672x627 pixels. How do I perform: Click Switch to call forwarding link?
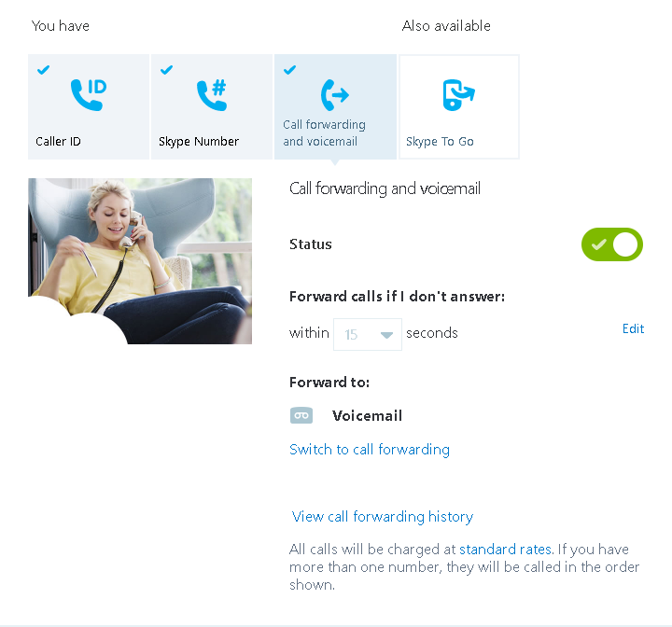(x=370, y=450)
